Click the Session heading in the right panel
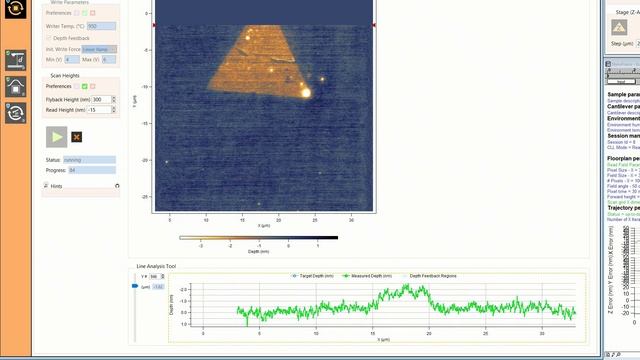 [623, 136]
